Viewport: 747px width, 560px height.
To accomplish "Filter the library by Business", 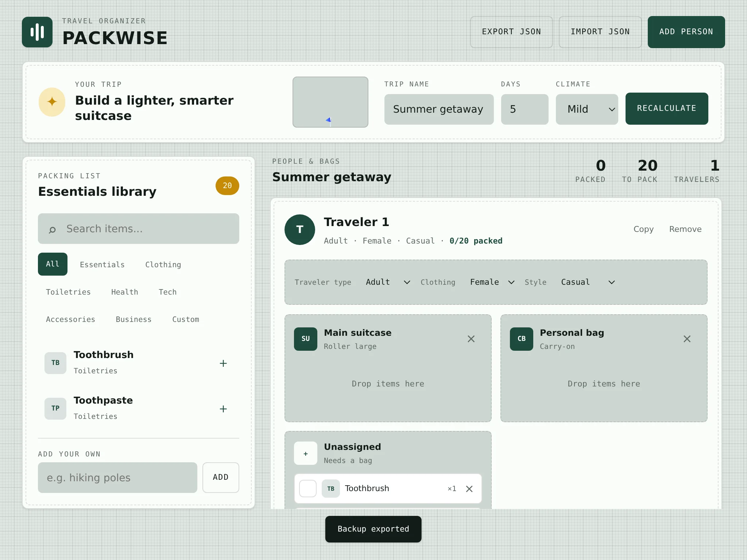I will tap(133, 319).
